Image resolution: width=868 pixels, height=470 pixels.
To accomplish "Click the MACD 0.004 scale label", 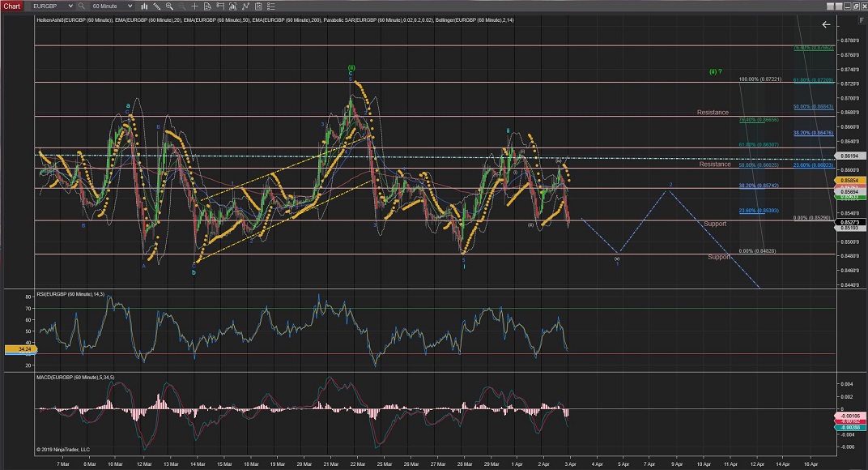I will (x=847, y=384).
